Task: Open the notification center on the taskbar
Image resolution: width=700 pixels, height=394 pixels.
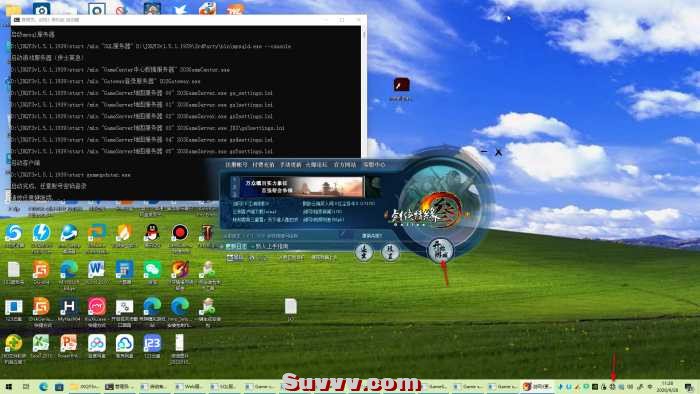Action: pos(689,387)
